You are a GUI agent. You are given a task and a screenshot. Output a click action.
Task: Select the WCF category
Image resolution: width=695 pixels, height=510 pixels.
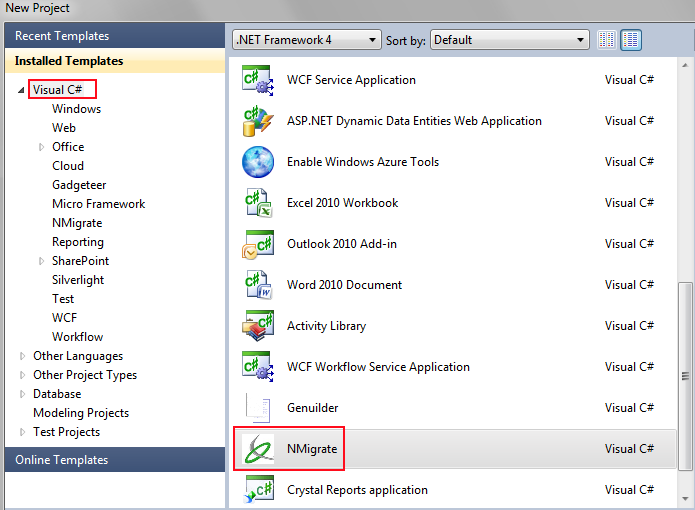coord(64,318)
